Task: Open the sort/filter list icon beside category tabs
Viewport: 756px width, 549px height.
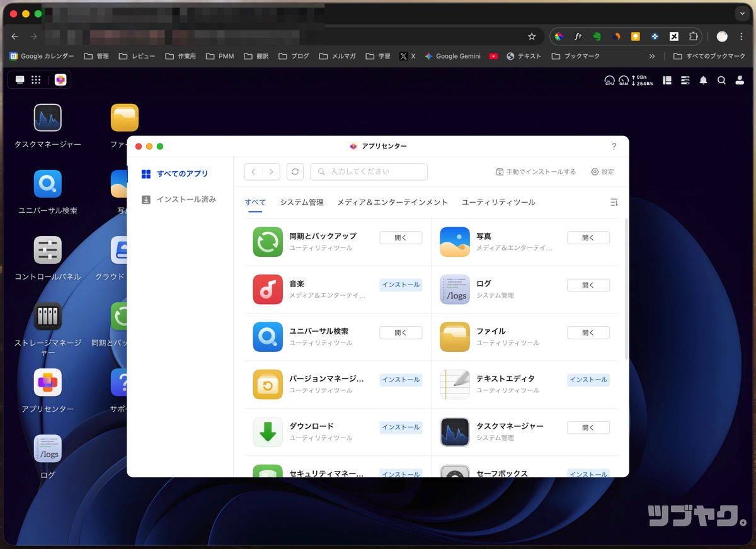Action: (614, 202)
